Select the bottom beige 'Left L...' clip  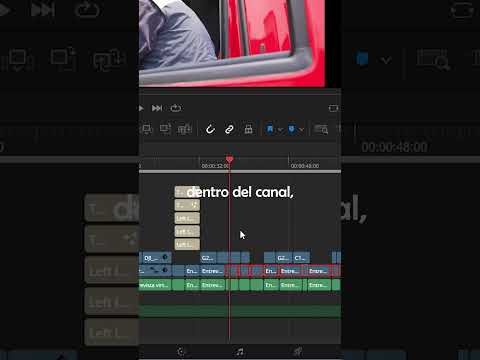187,244
